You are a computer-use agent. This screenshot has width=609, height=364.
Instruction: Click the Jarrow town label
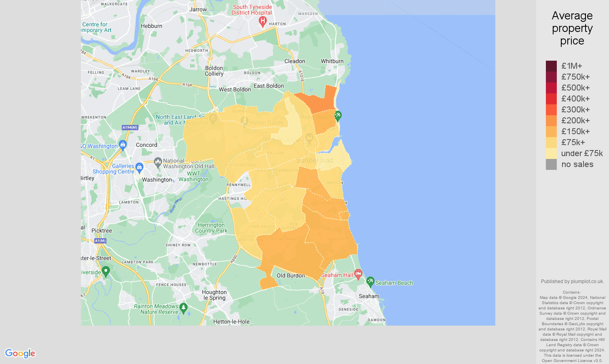point(198,9)
